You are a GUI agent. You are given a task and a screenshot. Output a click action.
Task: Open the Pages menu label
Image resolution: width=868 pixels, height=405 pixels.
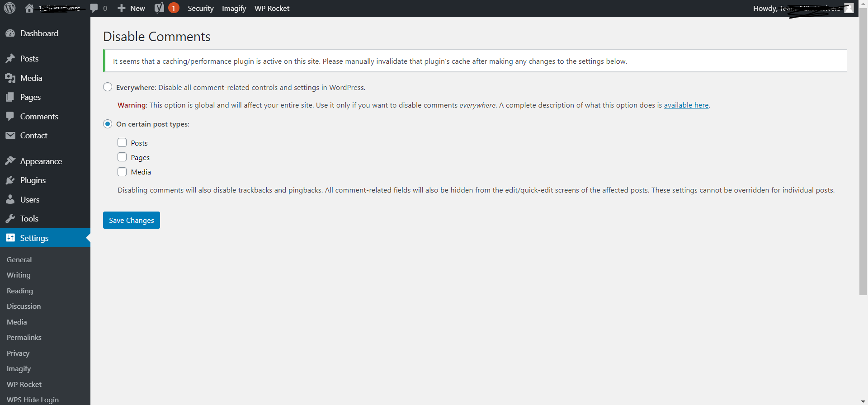point(30,97)
